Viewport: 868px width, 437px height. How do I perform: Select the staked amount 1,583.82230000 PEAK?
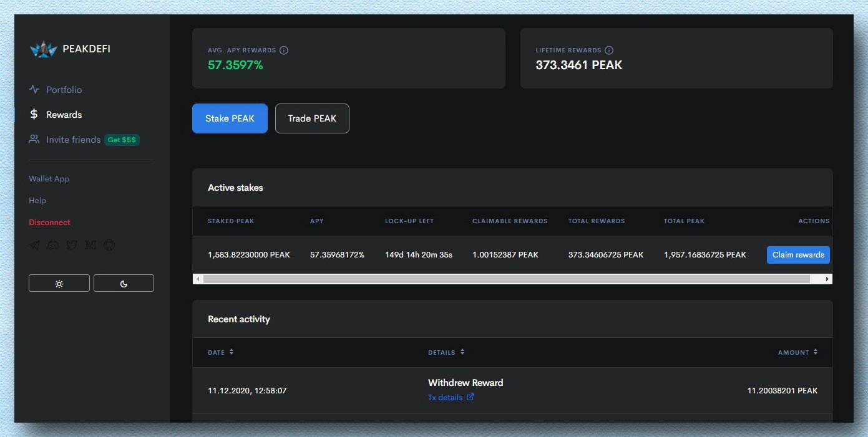coord(249,255)
